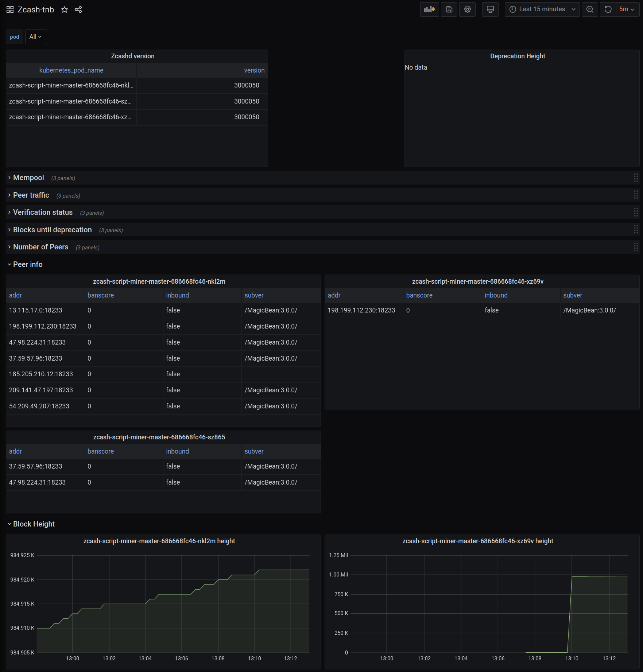643x672 pixels.
Task: Open xz69v height panel title menu
Action: (x=478, y=541)
